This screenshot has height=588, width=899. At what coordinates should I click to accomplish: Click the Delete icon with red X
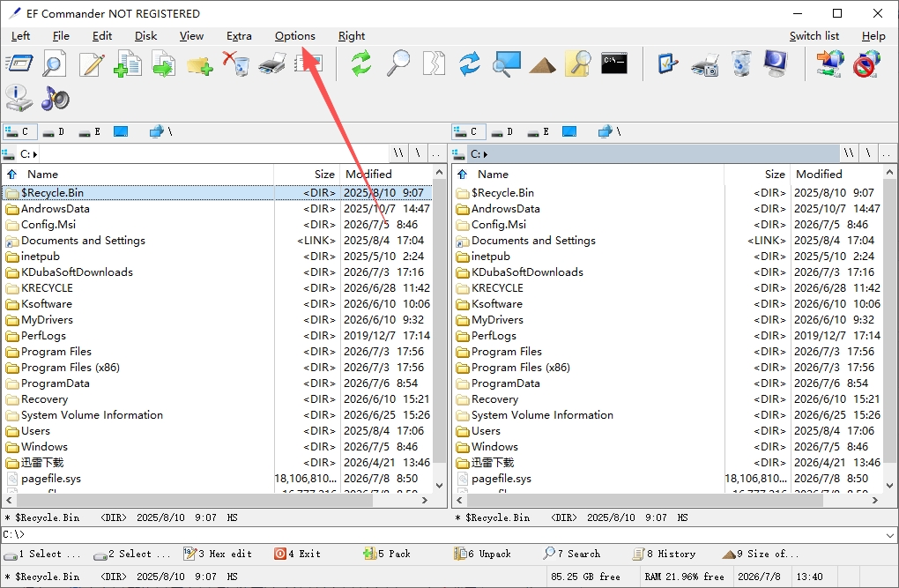235,63
